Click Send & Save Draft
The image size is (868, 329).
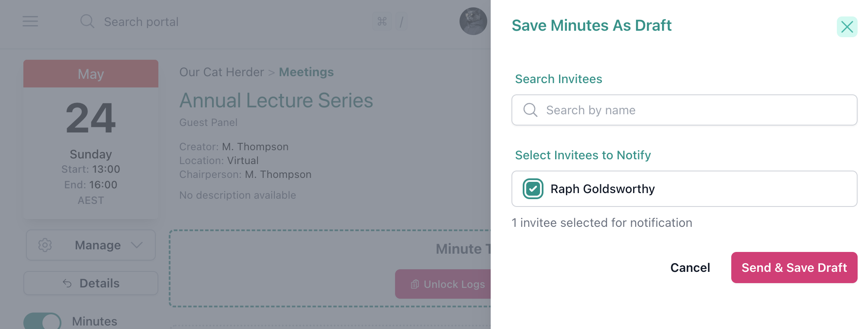(794, 268)
